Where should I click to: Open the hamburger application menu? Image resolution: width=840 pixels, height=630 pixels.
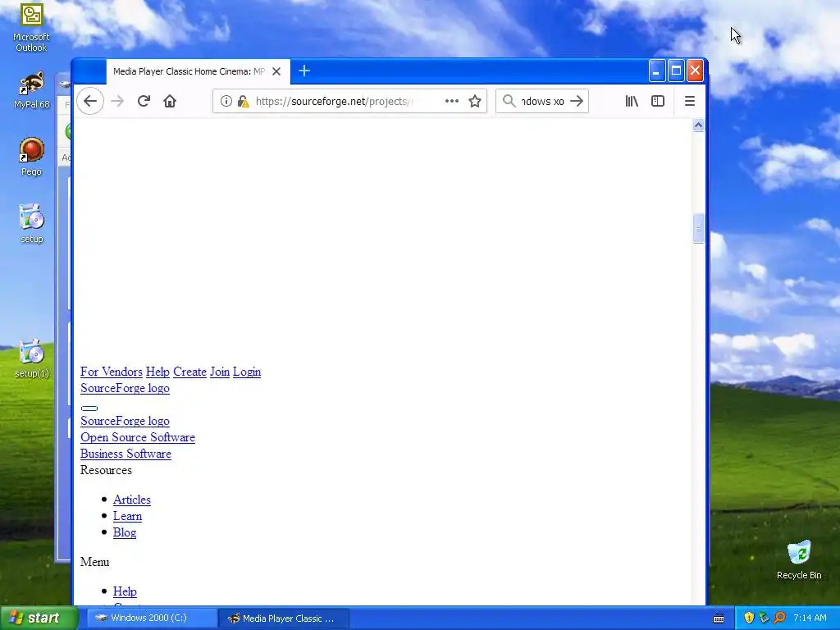coord(689,101)
